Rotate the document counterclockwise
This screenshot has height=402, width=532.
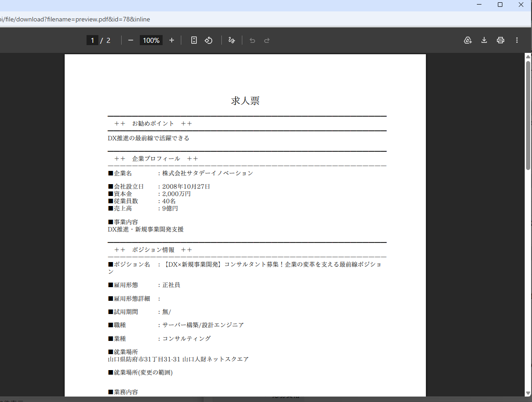[x=209, y=41]
